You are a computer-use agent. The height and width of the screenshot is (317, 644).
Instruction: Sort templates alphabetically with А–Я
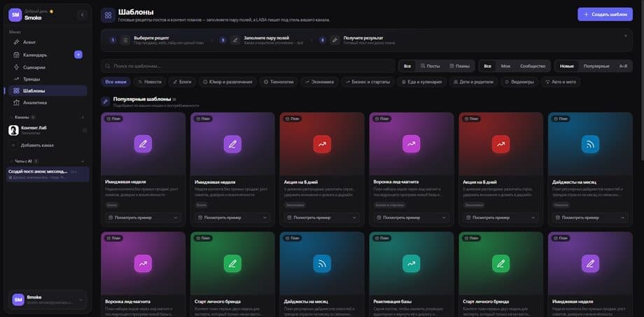pos(623,66)
